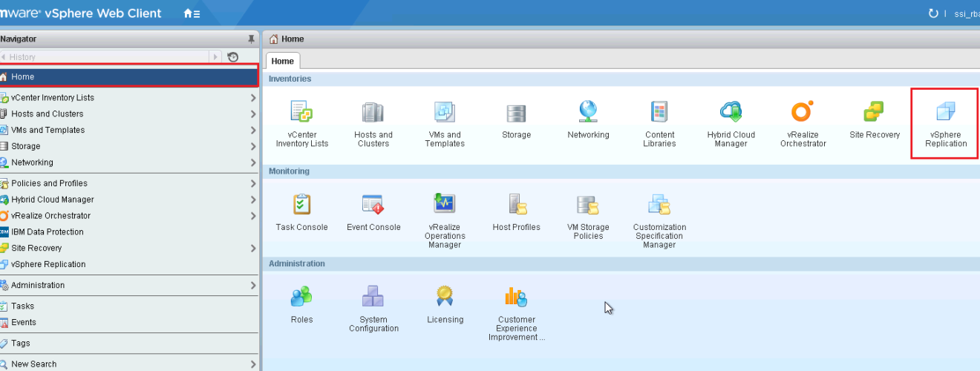Open the Host Profiles icon
The image size is (980, 371).
click(517, 204)
